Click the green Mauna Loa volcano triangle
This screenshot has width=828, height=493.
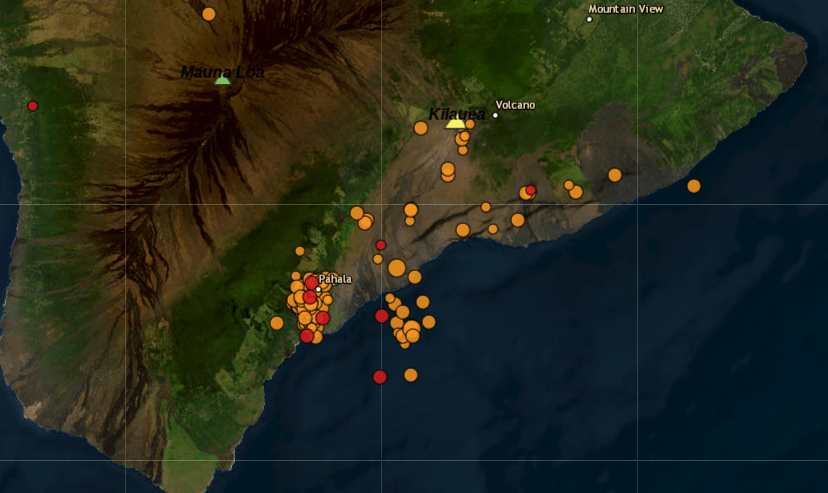tap(222, 80)
